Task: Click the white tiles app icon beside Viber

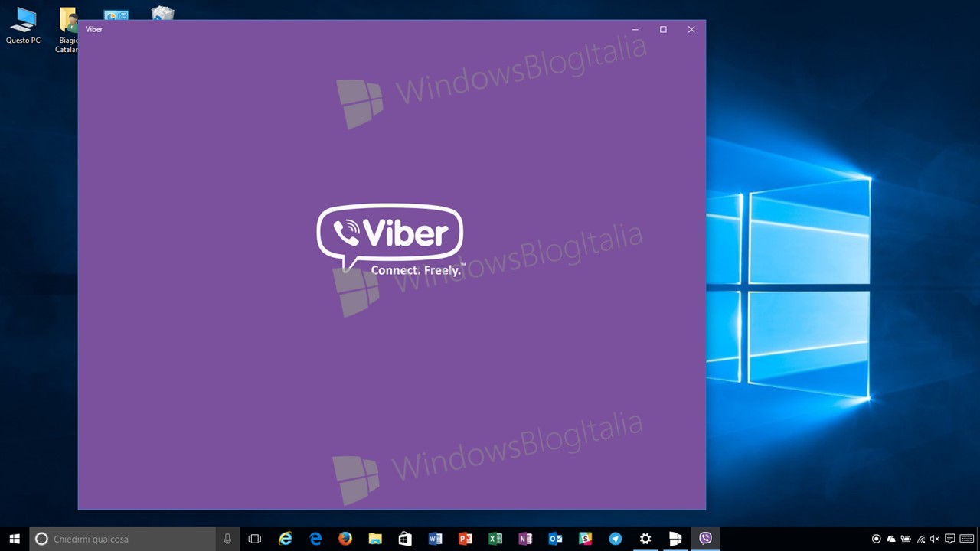Action: [x=675, y=539]
